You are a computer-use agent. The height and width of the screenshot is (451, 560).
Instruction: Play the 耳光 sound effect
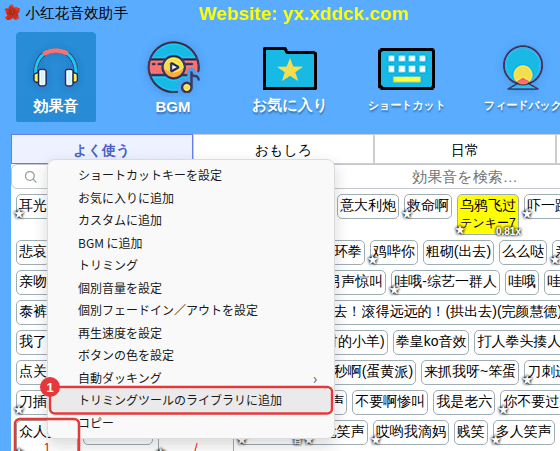pyautogui.click(x=32, y=206)
